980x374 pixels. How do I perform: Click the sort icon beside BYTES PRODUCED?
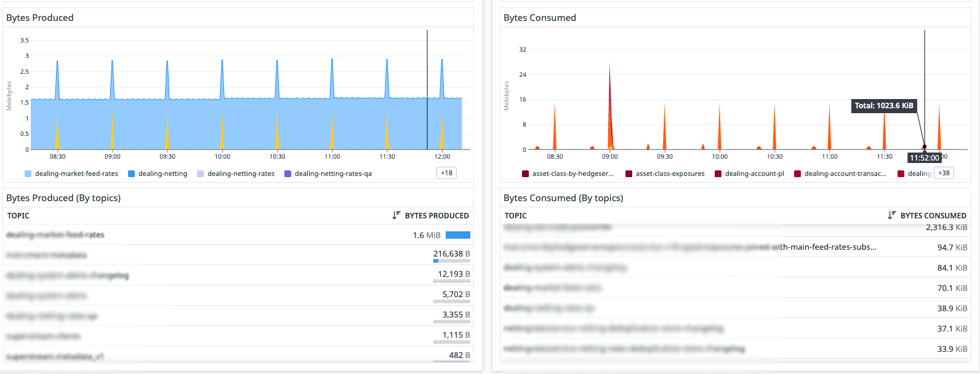396,215
